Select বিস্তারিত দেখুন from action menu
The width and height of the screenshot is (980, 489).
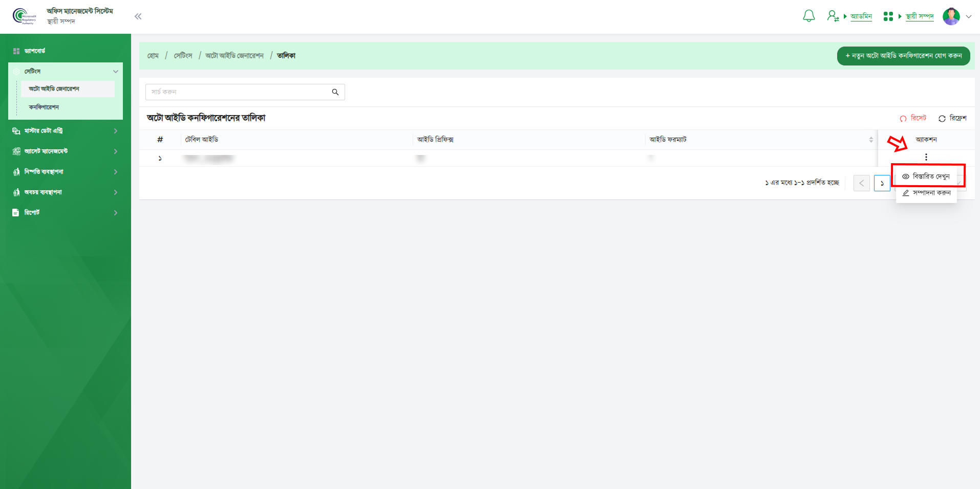[x=926, y=176]
